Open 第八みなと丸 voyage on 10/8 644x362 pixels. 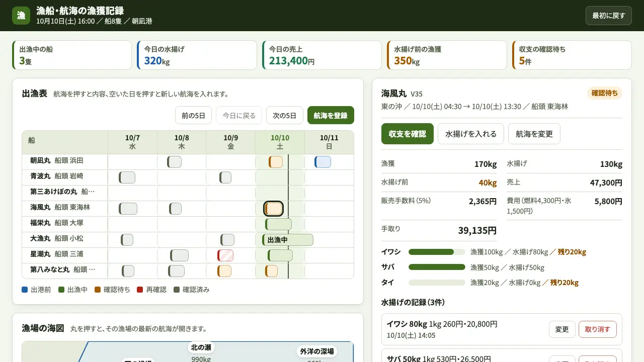(176, 271)
